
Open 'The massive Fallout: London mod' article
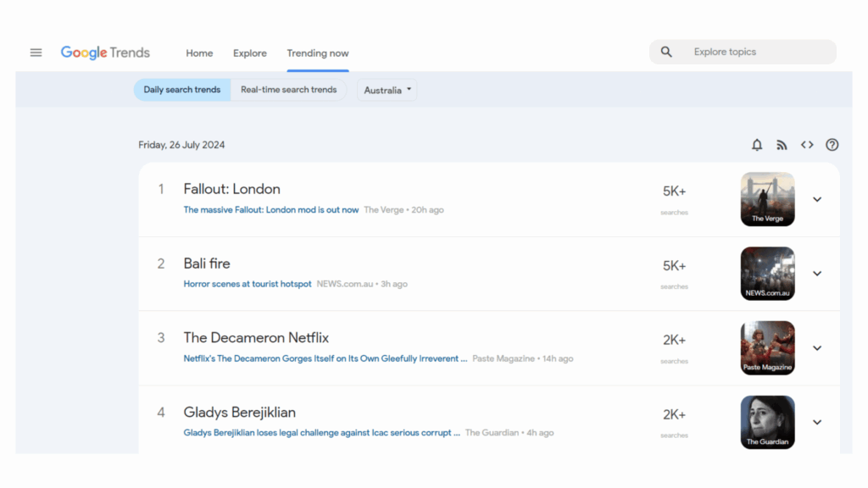(271, 210)
